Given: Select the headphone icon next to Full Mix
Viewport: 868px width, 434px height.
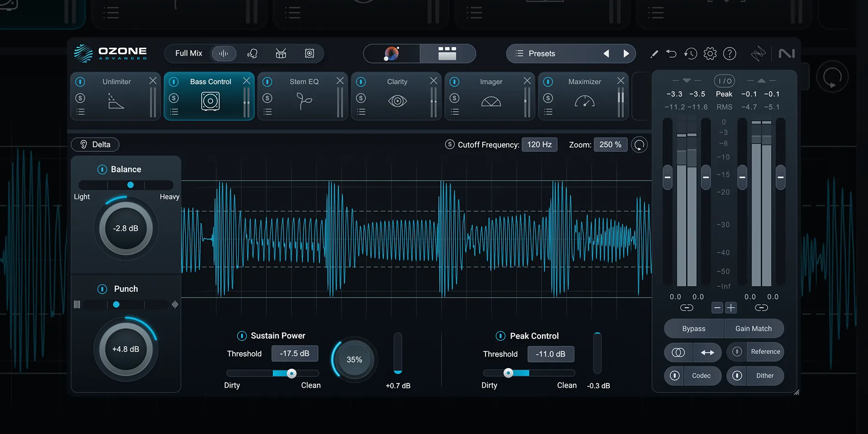Looking at the screenshot, I should [x=252, y=54].
